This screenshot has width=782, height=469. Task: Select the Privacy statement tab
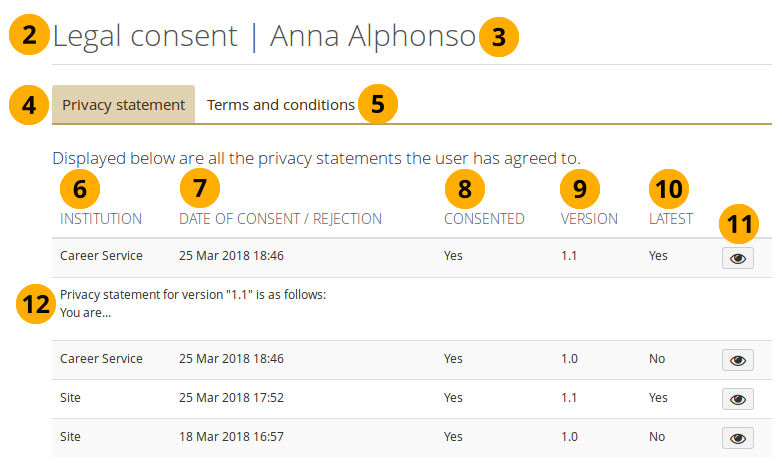click(123, 105)
